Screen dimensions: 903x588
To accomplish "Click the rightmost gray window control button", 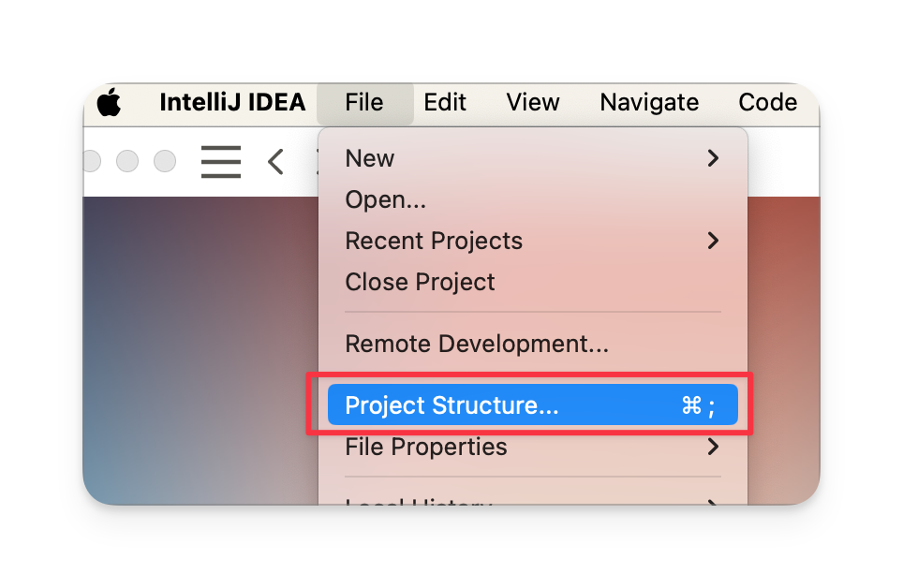I will pyautogui.click(x=165, y=161).
